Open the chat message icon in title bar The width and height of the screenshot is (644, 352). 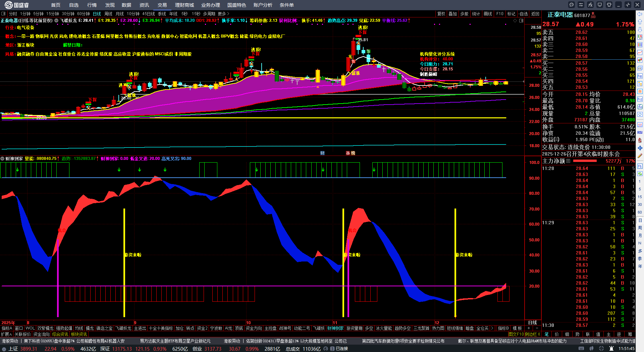pyautogui.click(x=572, y=5)
